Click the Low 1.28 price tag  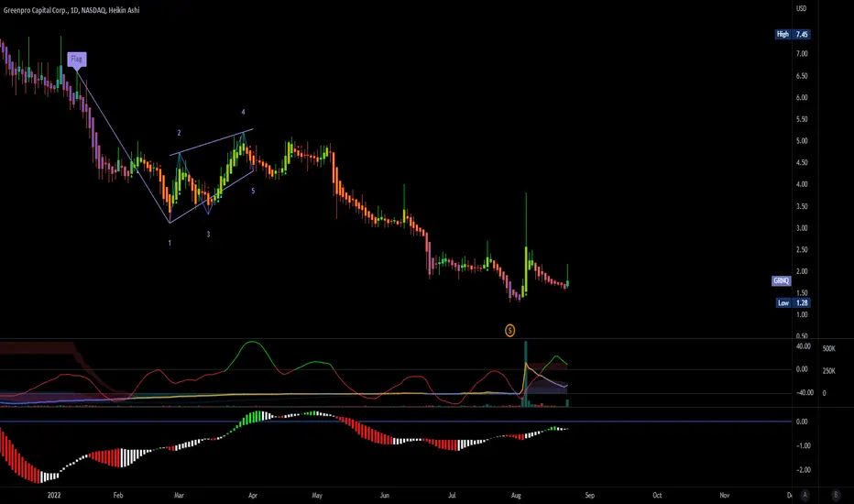[x=793, y=303]
